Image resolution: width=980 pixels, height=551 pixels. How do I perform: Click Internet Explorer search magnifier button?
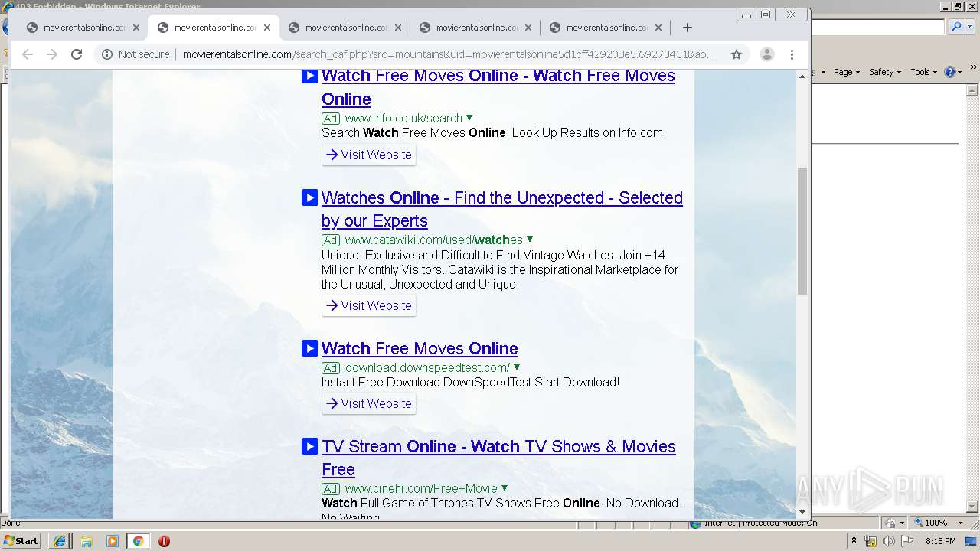click(x=956, y=27)
